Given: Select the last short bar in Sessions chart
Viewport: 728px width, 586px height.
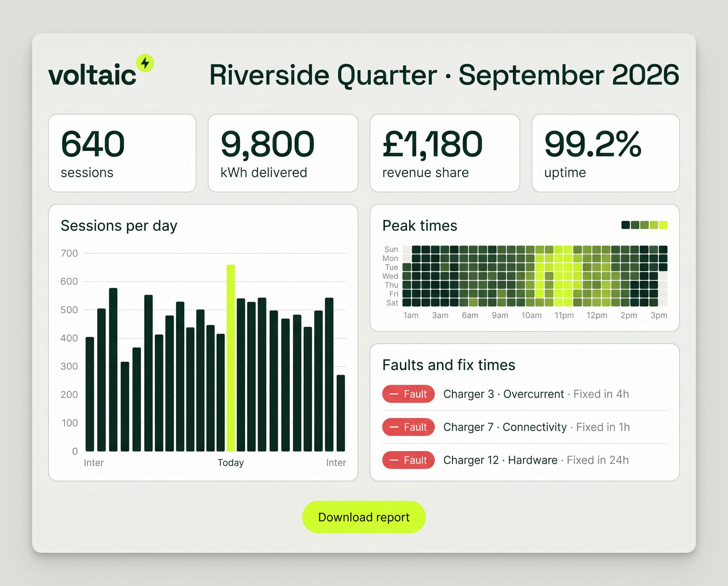Looking at the screenshot, I should tap(341, 413).
